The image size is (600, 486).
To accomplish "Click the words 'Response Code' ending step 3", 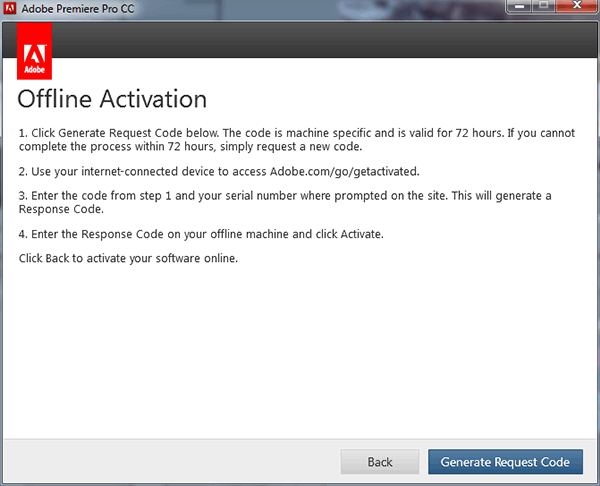I will pos(61,209).
